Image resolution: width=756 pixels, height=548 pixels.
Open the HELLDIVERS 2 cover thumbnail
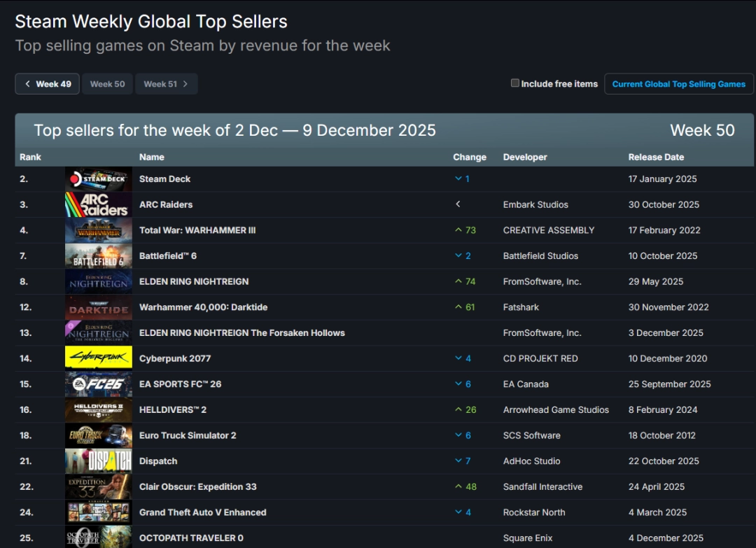coord(98,410)
